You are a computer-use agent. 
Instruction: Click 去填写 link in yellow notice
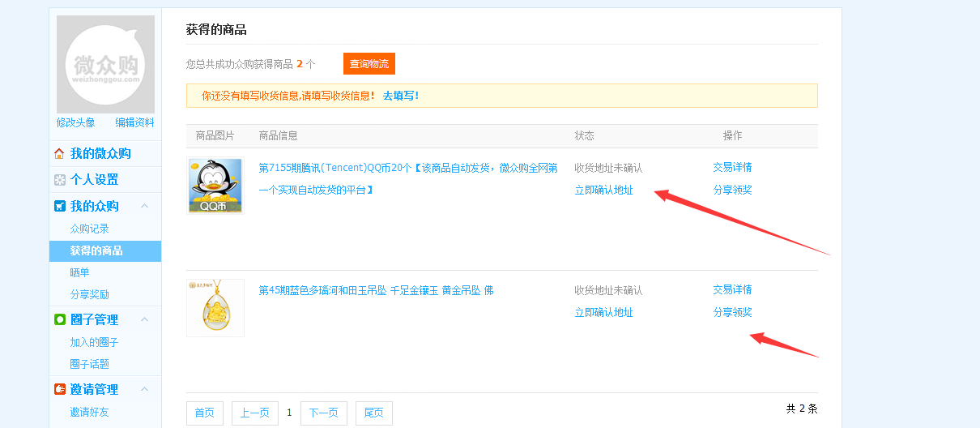[401, 96]
